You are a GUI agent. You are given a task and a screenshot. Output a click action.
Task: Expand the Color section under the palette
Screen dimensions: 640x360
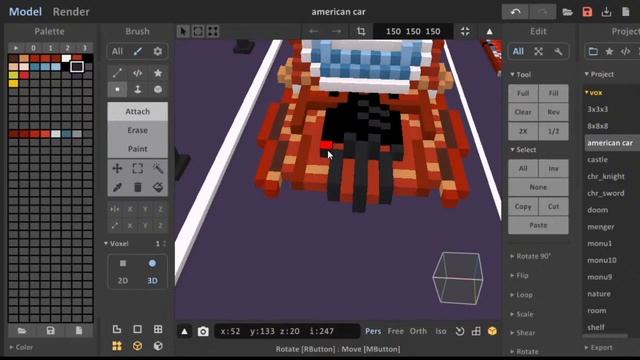[21, 347]
